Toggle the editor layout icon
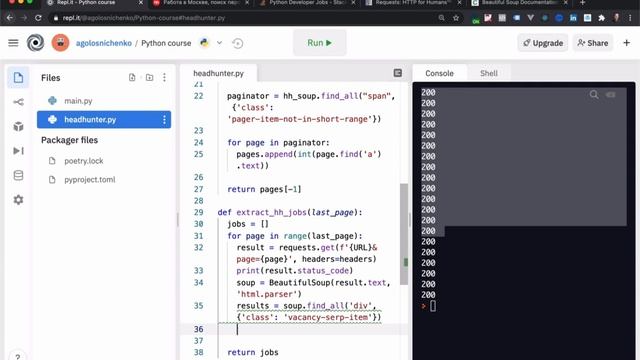The image size is (640, 360). (x=398, y=73)
